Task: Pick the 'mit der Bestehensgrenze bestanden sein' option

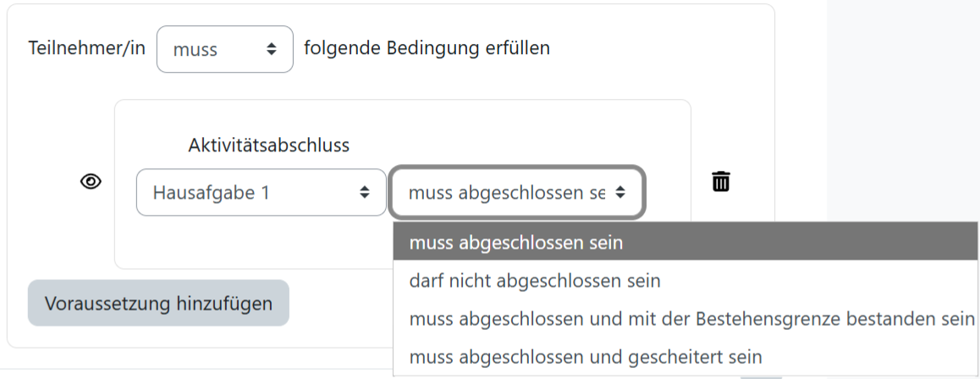Action: [x=691, y=319]
